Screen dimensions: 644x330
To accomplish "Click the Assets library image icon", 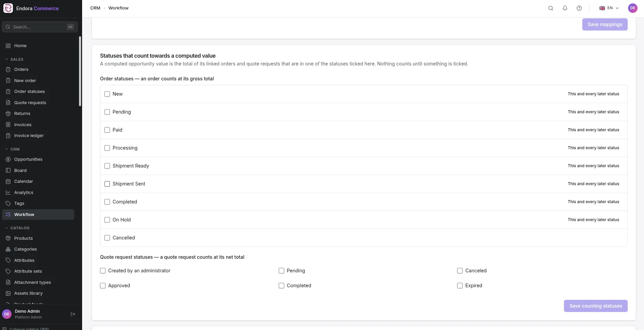I will tap(8, 293).
